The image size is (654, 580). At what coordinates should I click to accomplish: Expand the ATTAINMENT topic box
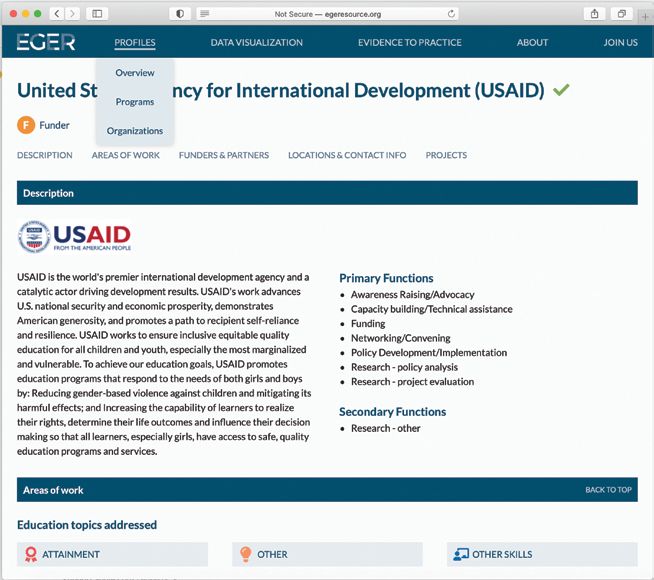[112, 554]
